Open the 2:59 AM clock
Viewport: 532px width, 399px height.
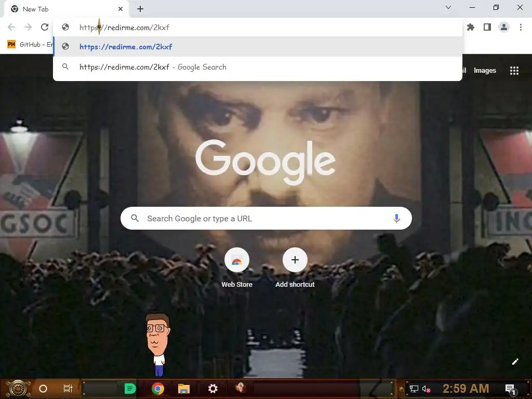(466, 389)
